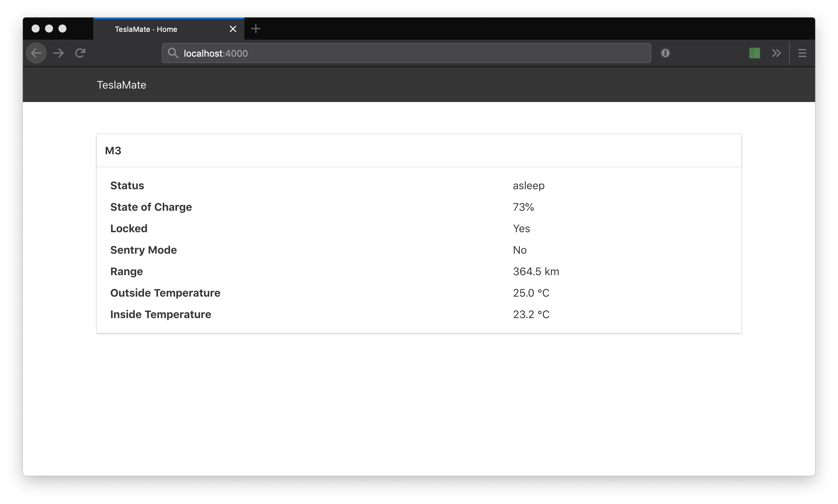Viewport: 838px width, 504px height.
Task: Show more tools via the double chevron
Action: tap(776, 53)
